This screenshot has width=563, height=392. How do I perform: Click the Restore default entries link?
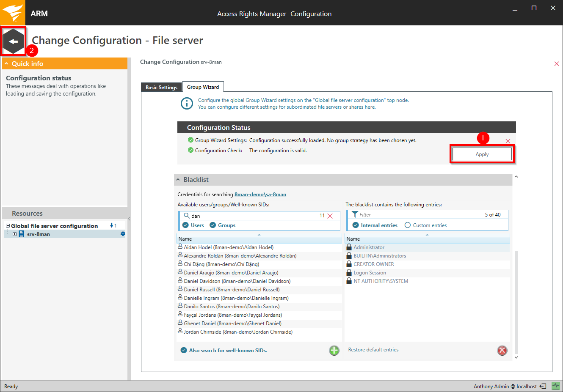(x=373, y=350)
